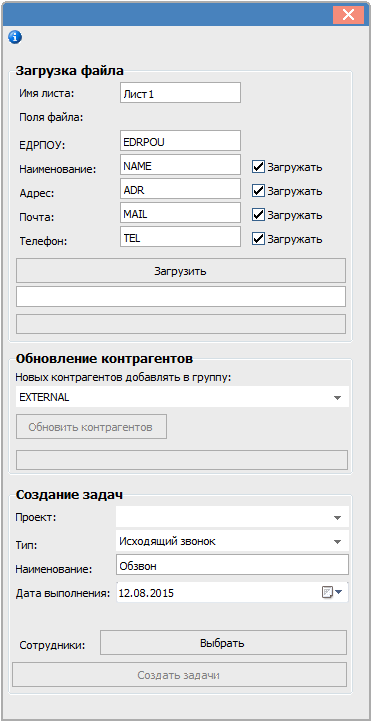Toggle Загружать checkbox next to ADR

tap(258, 191)
